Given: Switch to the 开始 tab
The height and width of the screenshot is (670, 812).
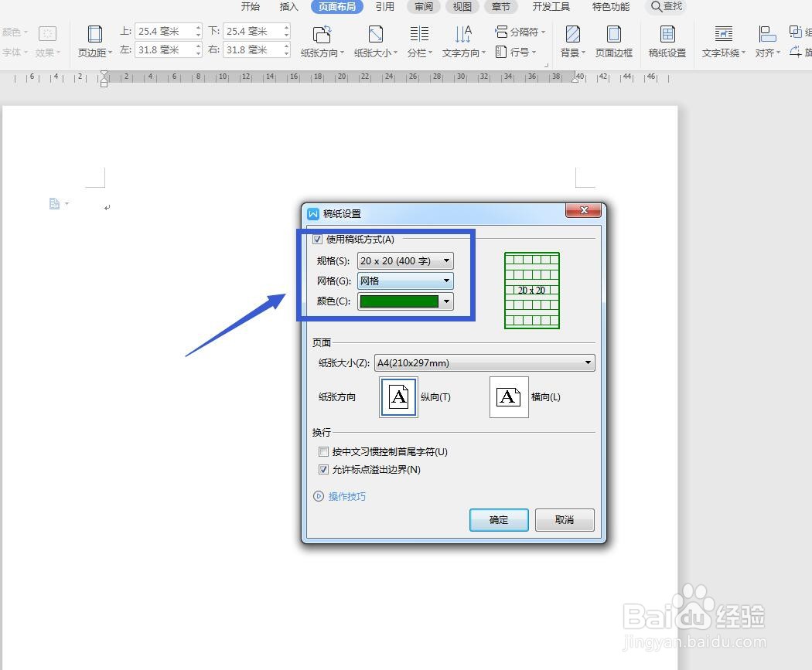Looking at the screenshot, I should (x=250, y=6).
